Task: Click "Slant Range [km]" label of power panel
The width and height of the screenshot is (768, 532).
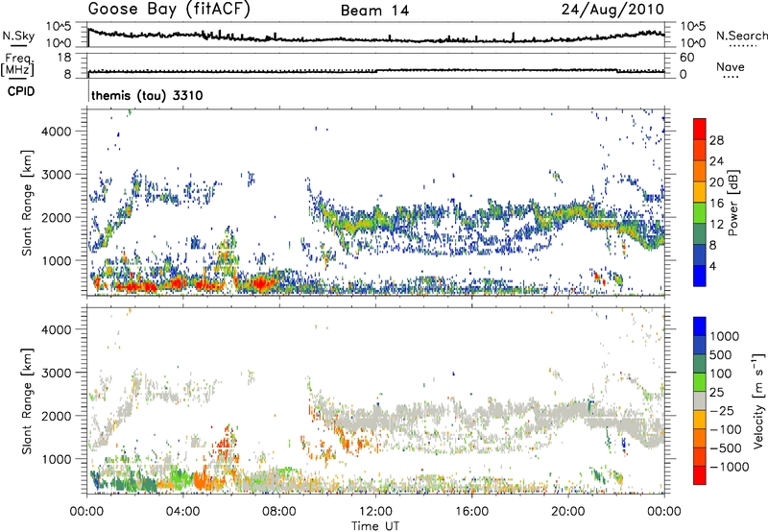Action: click(27, 203)
